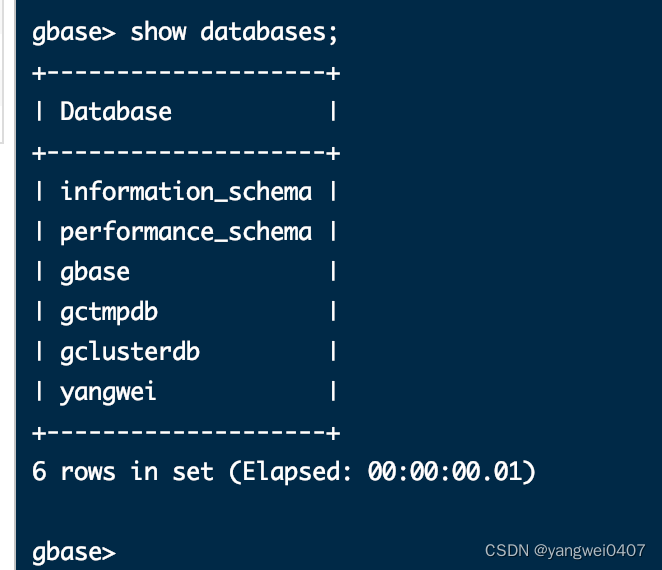This screenshot has width=662, height=570.
Task: Click the empty terminal area beside results
Action: (498, 253)
